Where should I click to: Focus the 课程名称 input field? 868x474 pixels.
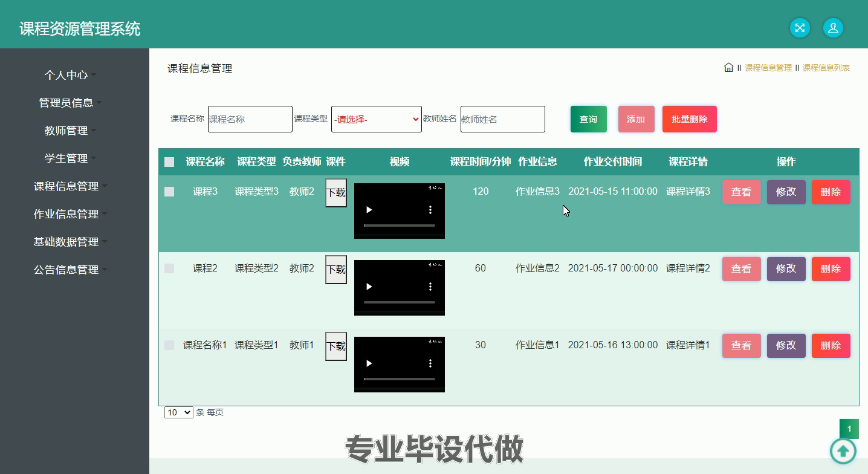[250, 119]
